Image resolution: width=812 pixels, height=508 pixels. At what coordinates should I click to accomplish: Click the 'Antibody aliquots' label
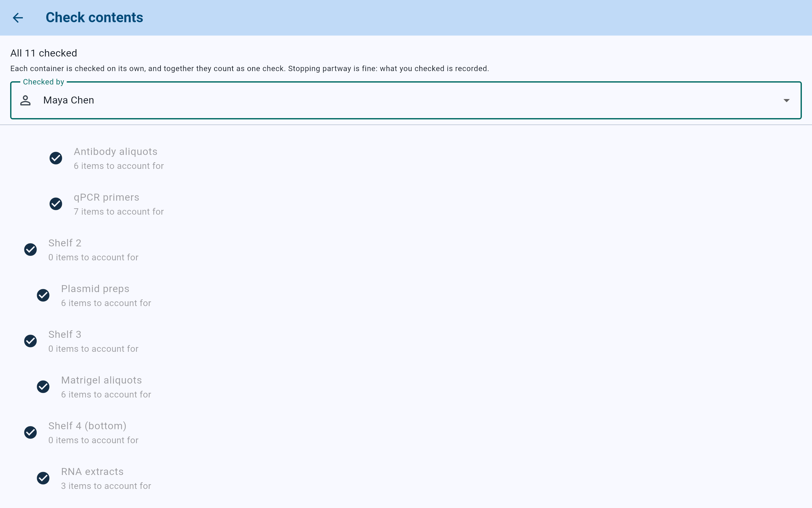click(115, 151)
